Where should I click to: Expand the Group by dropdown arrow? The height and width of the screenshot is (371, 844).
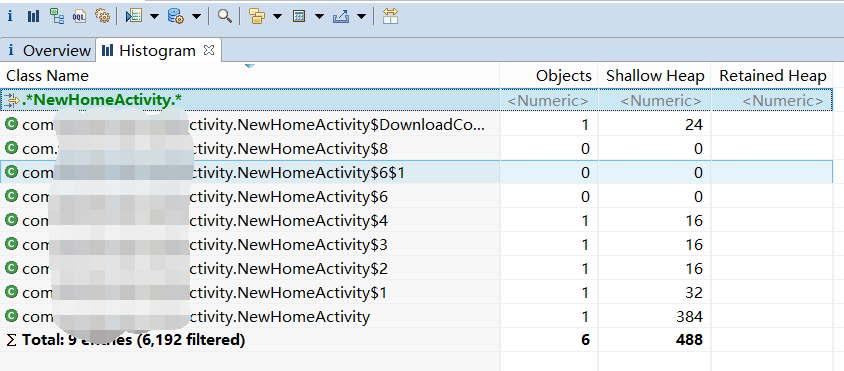[x=277, y=17]
